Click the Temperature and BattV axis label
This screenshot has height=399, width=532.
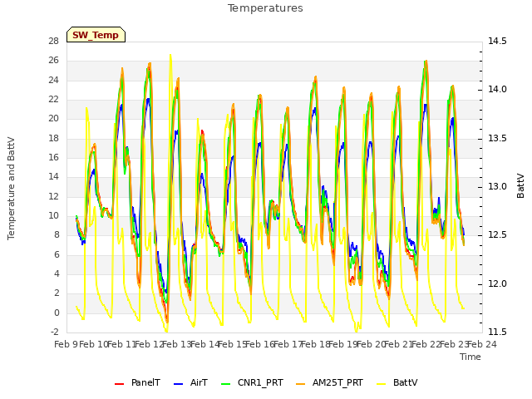click(x=11, y=189)
